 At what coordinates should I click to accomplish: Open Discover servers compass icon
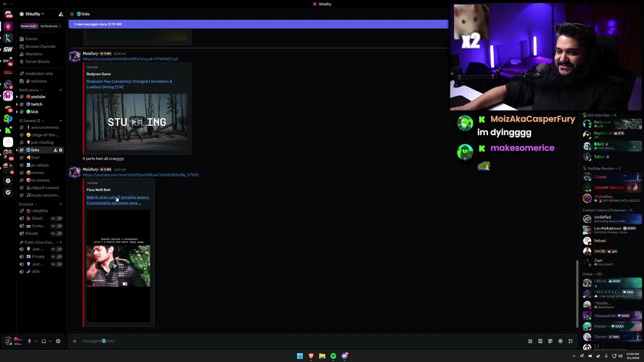(8, 192)
